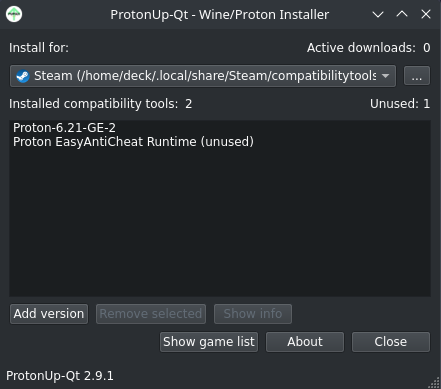Close window using the title bar X
The image size is (441, 389).
426,14
